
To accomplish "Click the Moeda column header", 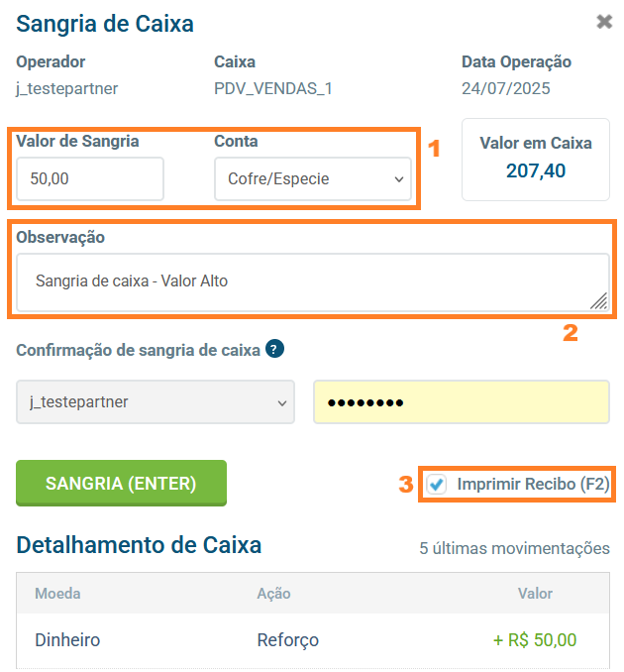I will (x=57, y=594).
